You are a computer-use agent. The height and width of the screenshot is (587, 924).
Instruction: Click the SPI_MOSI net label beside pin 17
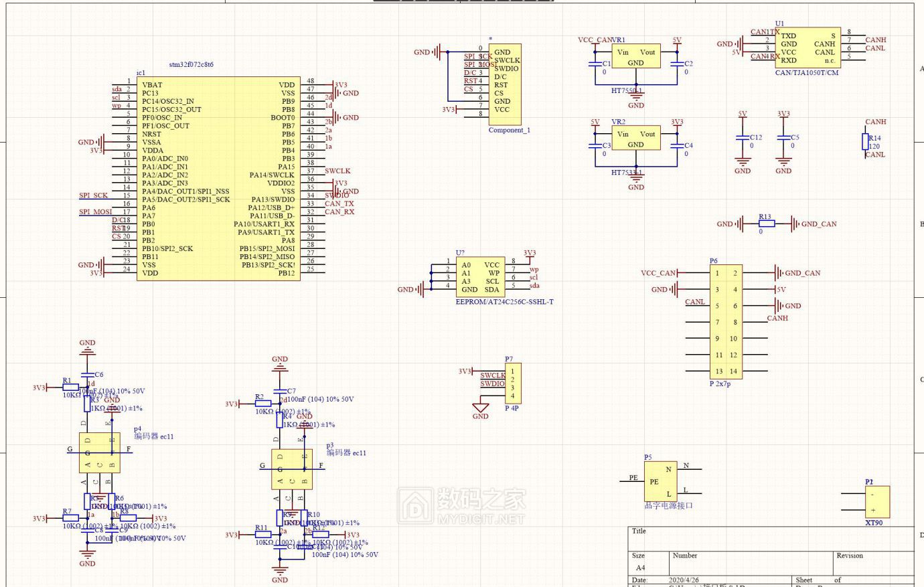tap(96, 212)
